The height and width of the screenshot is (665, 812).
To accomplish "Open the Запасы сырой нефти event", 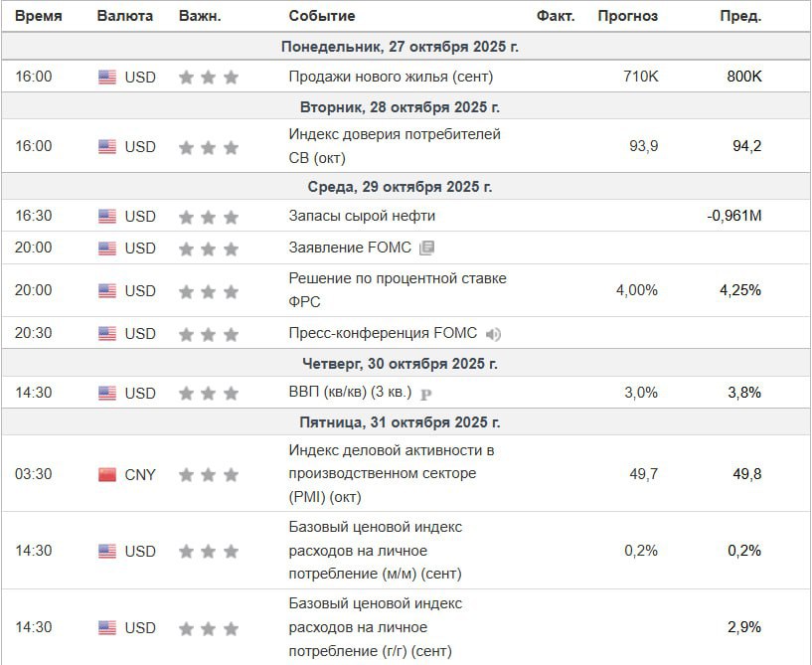I will (x=362, y=216).
